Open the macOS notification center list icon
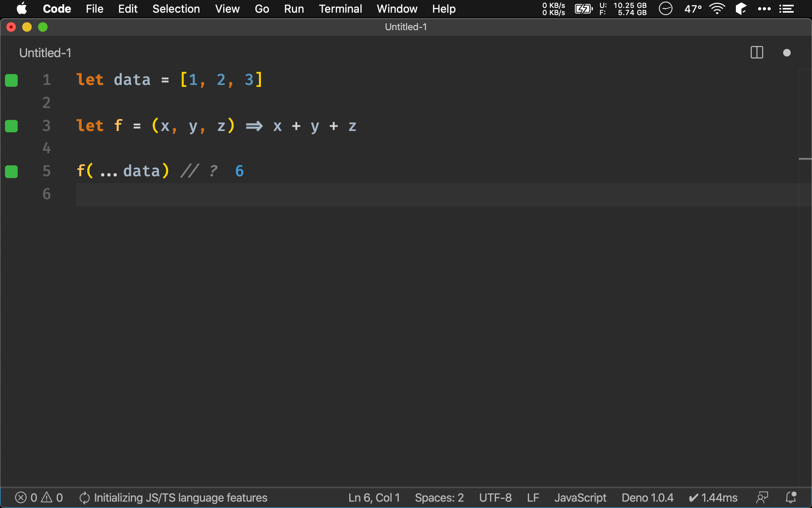812x508 pixels. click(787, 9)
